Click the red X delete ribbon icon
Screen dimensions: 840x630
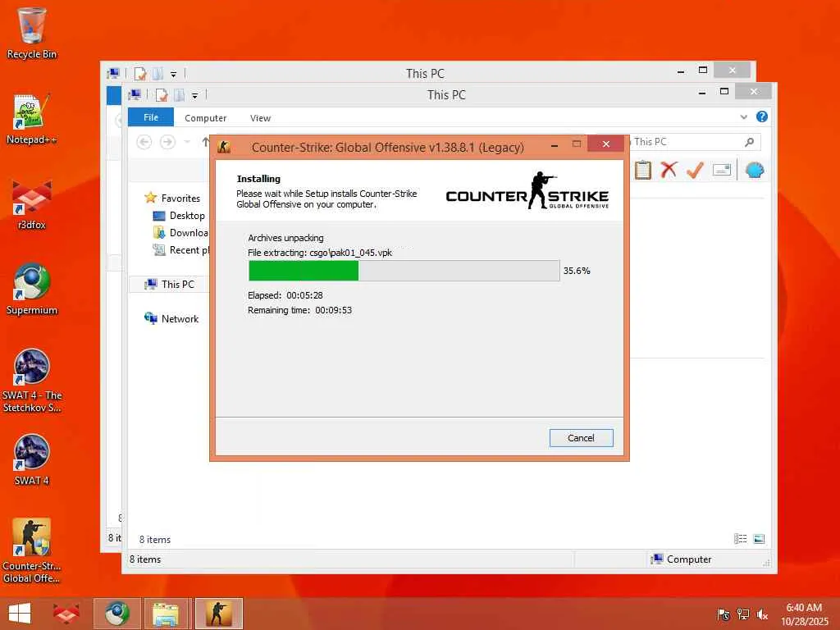pyautogui.click(x=669, y=171)
